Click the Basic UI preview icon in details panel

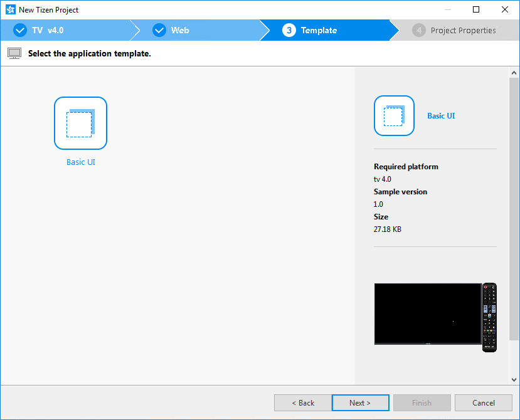394,115
